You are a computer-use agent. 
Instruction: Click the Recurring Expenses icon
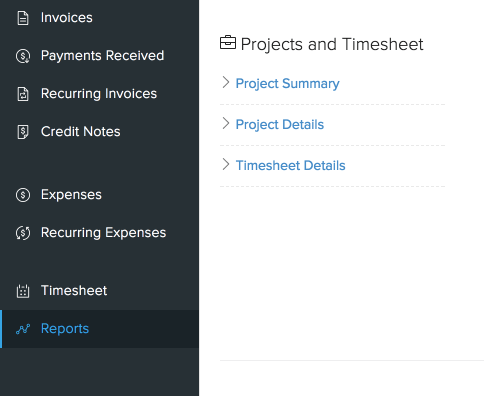pyautogui.click(x=23, y=233)
